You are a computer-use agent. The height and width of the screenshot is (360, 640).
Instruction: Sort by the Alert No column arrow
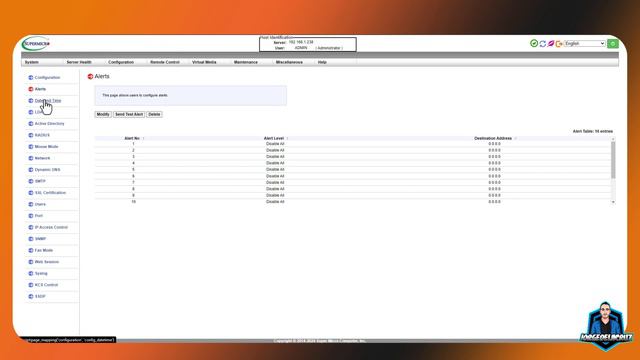[143, 138]
